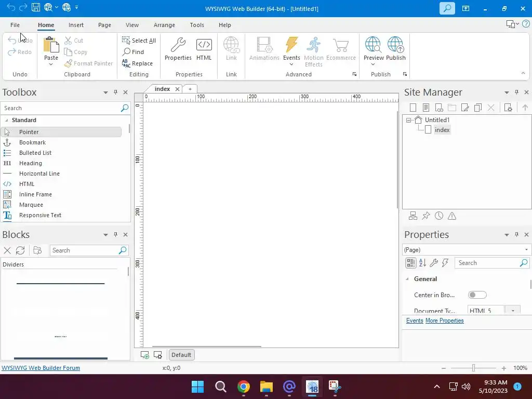
Task: Click the Events lightning icon
Action: [291, 45]
